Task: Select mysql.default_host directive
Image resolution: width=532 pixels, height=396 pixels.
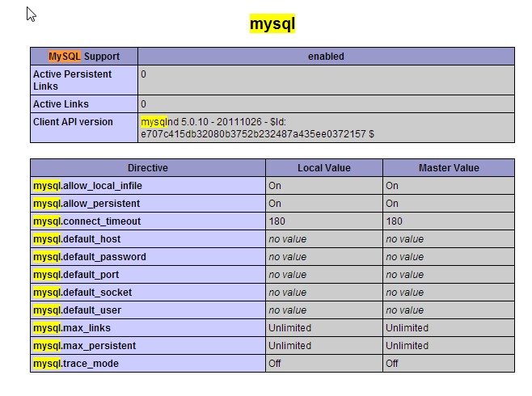Action: click(77, 239)
